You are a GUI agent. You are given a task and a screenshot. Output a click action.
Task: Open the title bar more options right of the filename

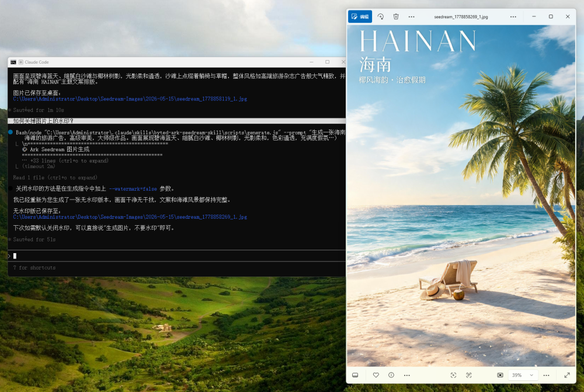tap(513, 16)
